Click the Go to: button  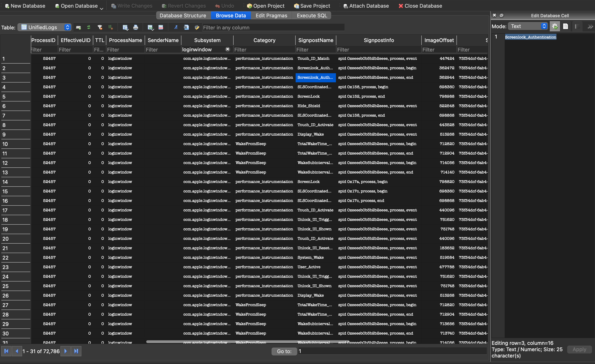click(284, 351)
